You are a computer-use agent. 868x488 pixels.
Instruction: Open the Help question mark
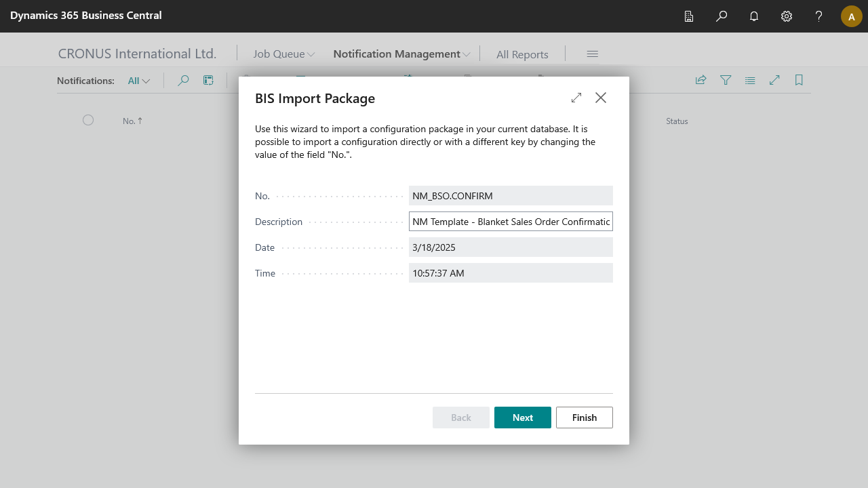(x=819, y=16)
